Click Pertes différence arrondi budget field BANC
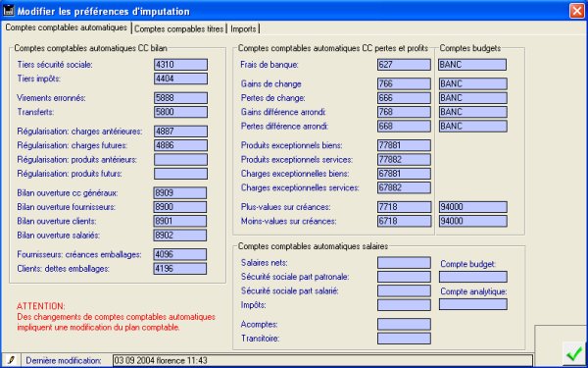 pyautogui.click(x=473, y=127)
